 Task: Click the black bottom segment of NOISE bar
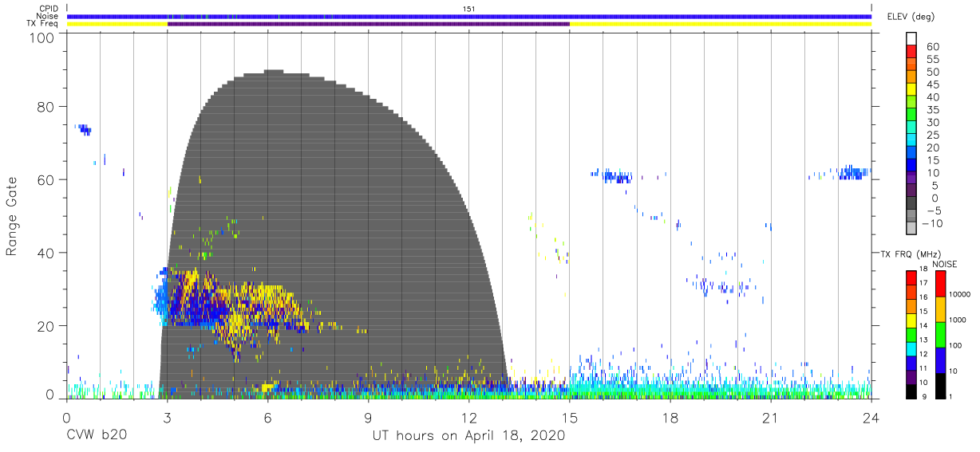pos(940,385)
